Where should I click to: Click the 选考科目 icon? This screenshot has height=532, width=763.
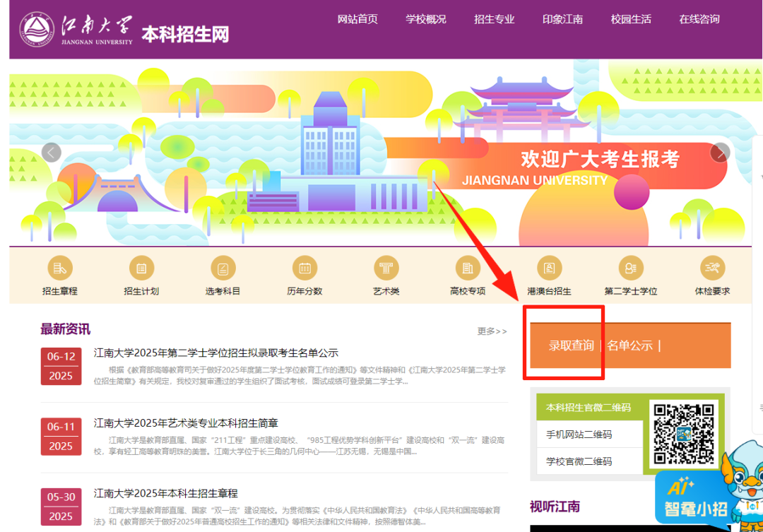click(x=223, y=270)
